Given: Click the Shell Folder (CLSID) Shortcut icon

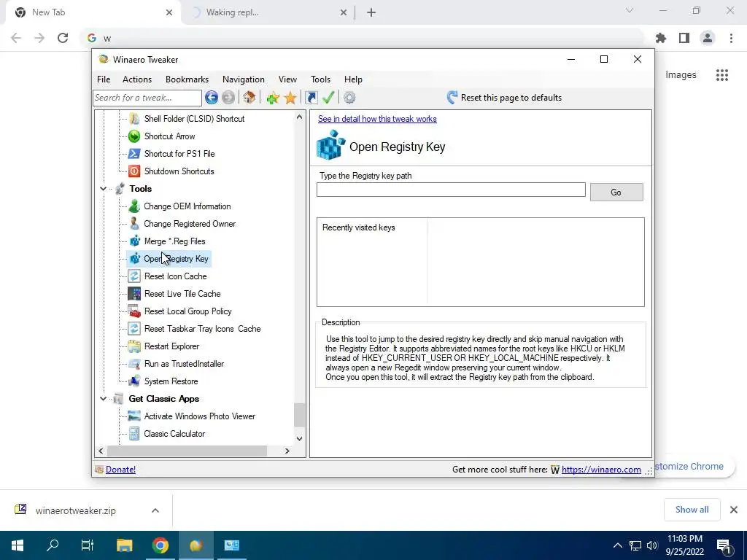Looking at the screenshot, I should pyautogui.click(x=134, y=119).
